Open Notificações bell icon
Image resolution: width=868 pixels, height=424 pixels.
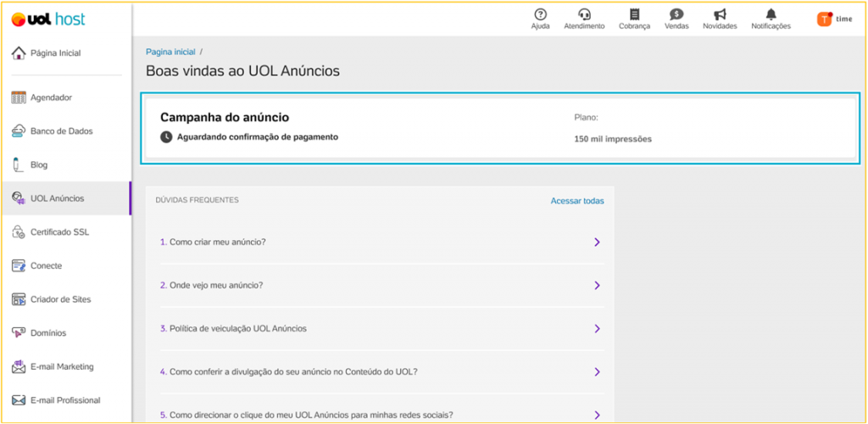coord(771,14)
